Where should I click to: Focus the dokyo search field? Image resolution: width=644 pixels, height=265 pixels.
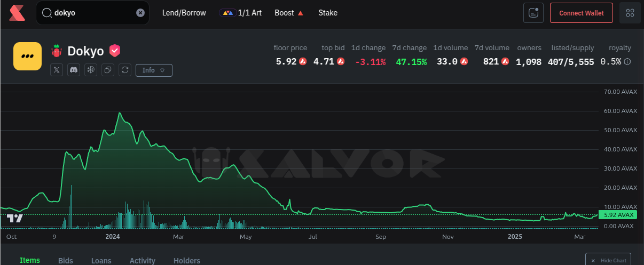(92, 13)
